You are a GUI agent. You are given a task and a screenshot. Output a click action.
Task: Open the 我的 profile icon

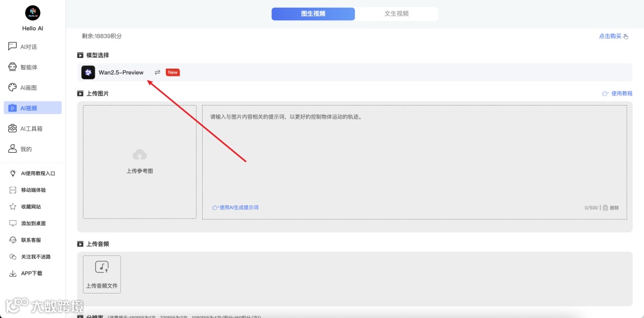tap(13, 149)
